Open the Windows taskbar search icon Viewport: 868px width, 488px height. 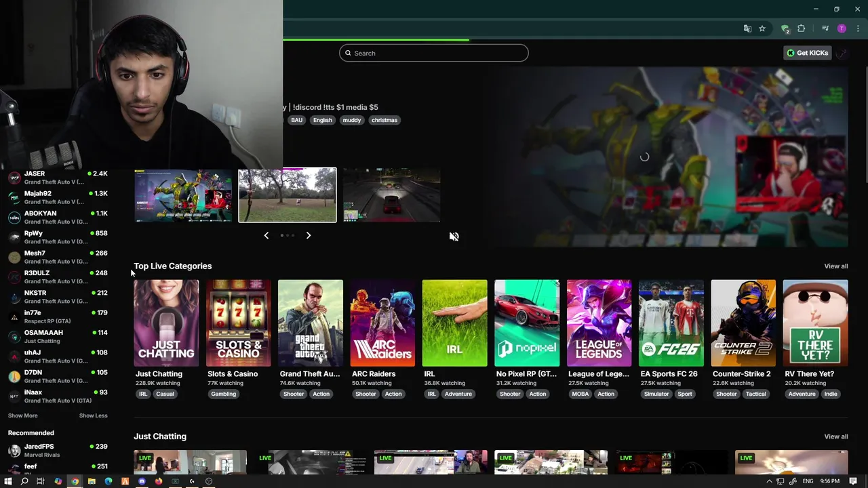24,481
